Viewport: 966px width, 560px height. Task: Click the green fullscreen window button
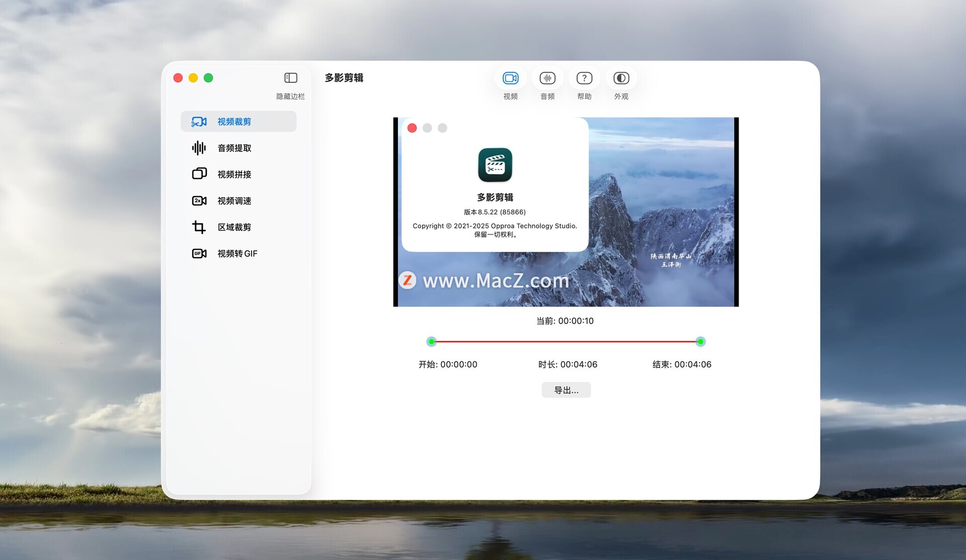tap(208, 78)
